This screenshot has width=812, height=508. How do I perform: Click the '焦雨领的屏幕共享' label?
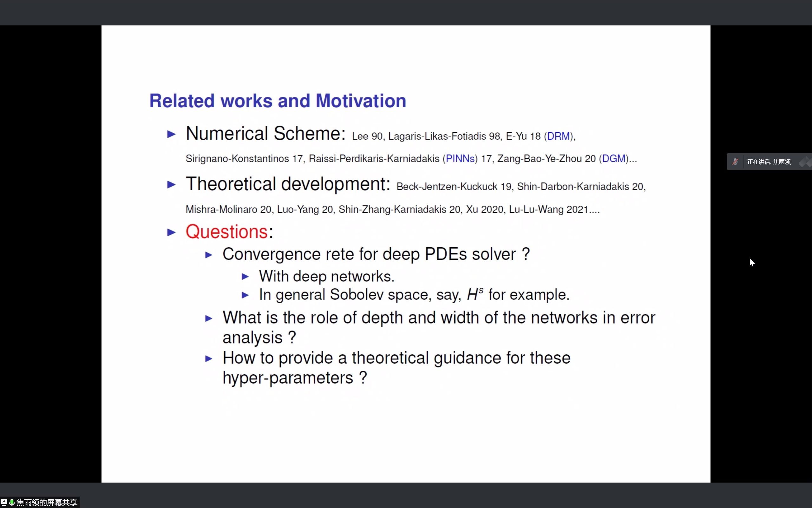pyautogui.click(x=47, y=502)
